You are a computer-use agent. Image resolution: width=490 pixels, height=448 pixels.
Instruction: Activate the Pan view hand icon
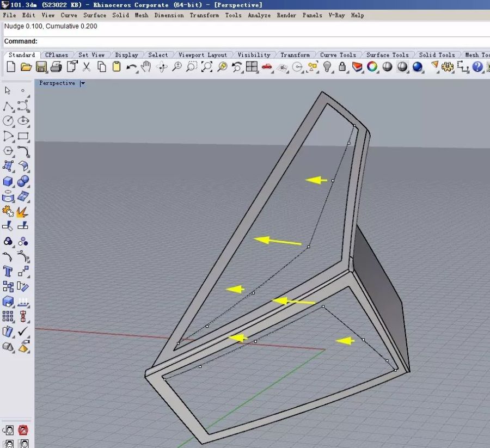[146, 67]
